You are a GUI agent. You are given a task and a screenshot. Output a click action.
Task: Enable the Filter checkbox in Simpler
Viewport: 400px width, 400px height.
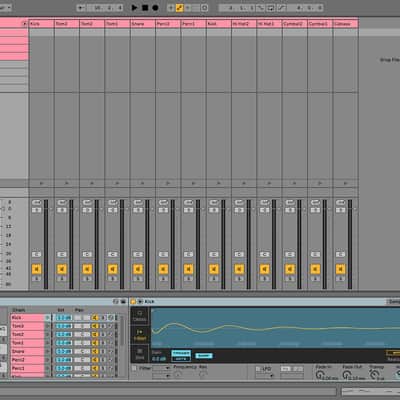[134, 368]
